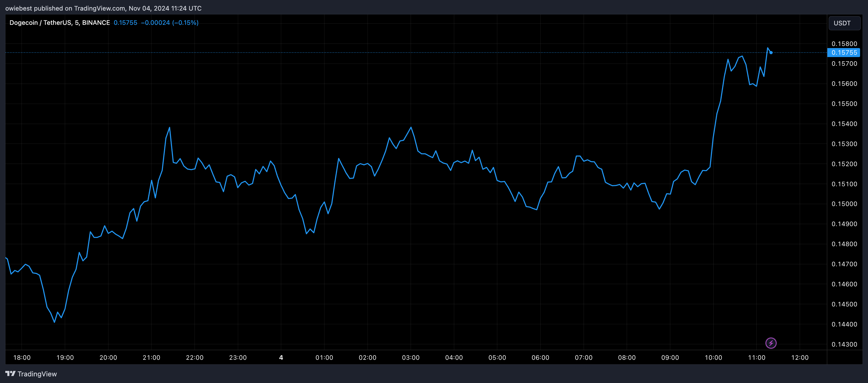Click the 0.15600 price axis label
This screenshot has width=868, height=383.
[844, 84]
